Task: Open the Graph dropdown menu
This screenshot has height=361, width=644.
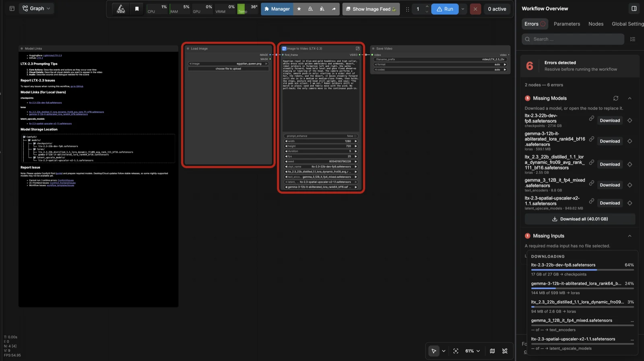Action: (x=37, y=8)
